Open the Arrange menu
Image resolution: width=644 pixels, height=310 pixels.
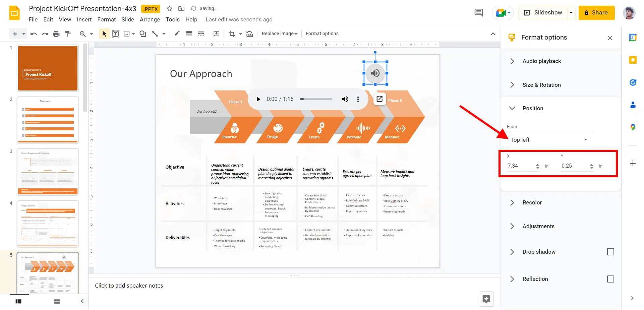[150, 19]
